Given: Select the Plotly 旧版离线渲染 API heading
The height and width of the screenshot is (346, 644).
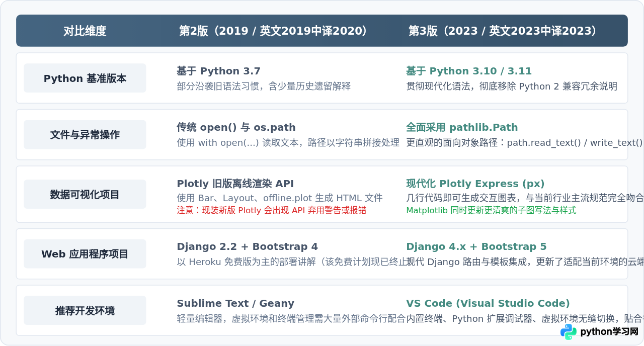Looking at the screenshot, I should pyautogui.click(x=235, y=184).
